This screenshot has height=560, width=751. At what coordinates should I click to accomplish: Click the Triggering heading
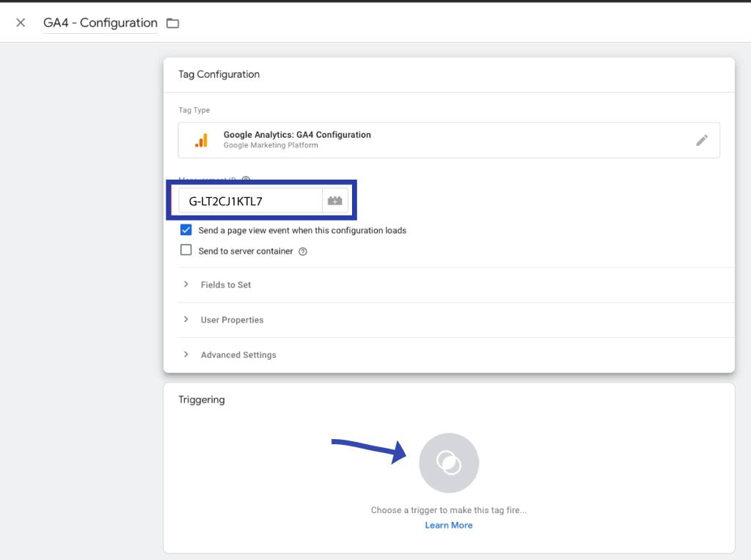pyautogui.click(x=202, y=399)
